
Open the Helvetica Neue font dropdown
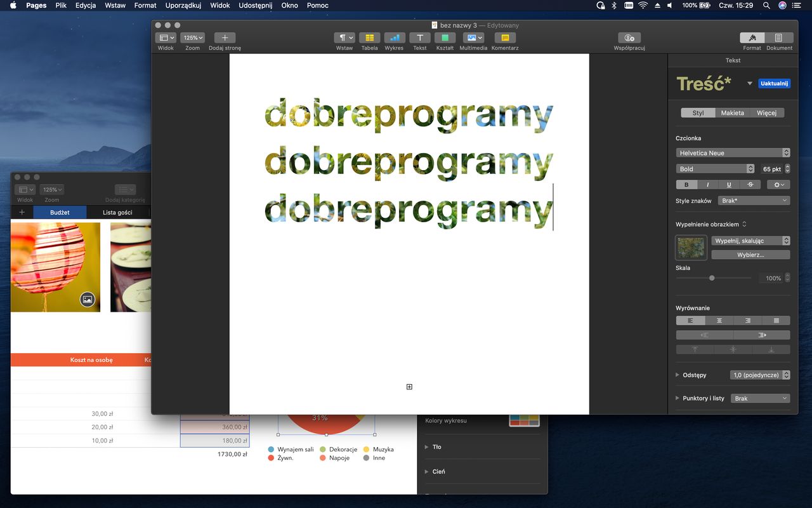(733, 153)
